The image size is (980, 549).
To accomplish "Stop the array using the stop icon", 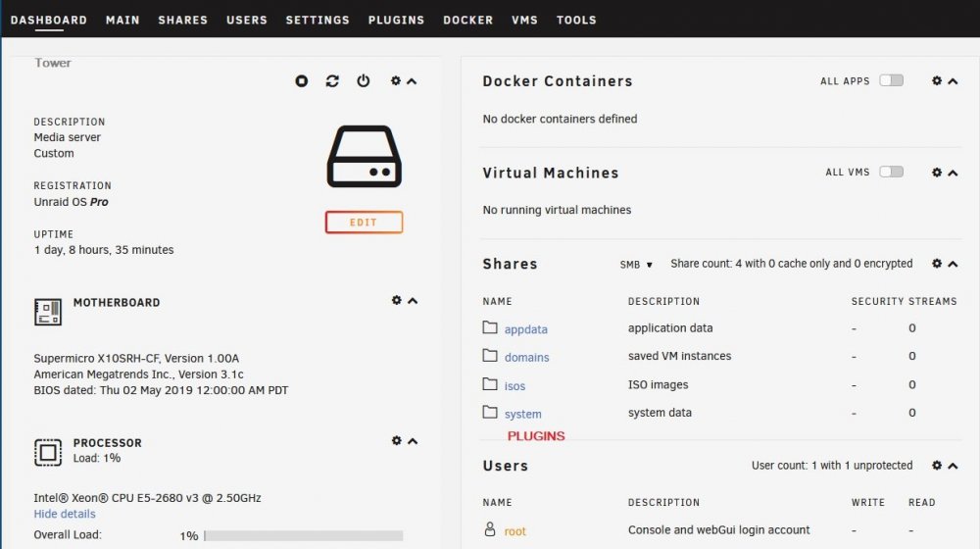I will coord(301,81).
